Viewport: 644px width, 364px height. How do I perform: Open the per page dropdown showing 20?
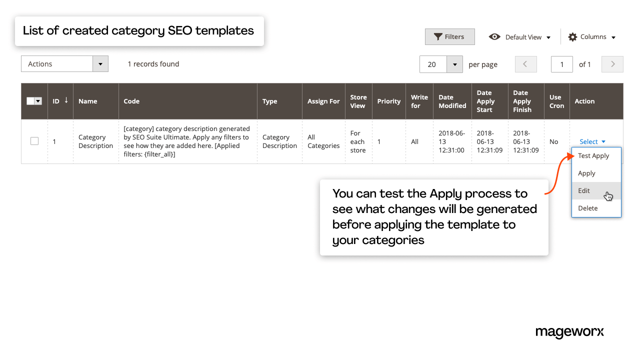(454, 64)
